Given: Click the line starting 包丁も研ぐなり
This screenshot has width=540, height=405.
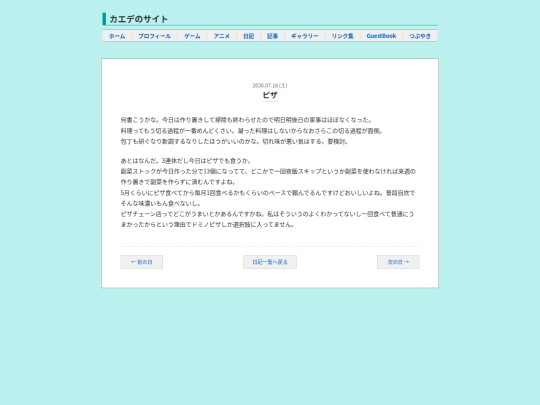Looking at the screenshot, I should (x=235, y=142).
